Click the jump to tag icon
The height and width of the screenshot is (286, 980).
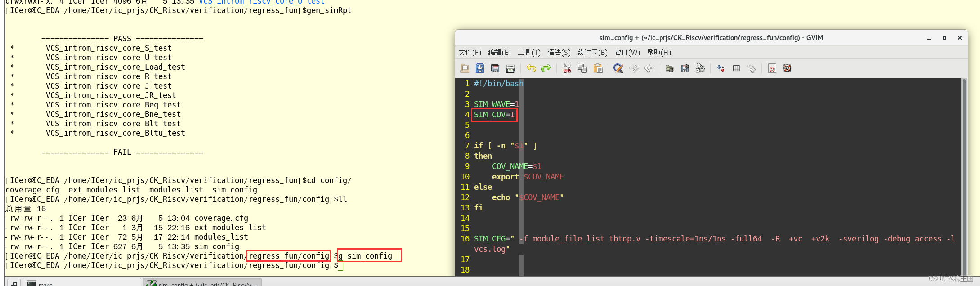(x=752, y=68)
